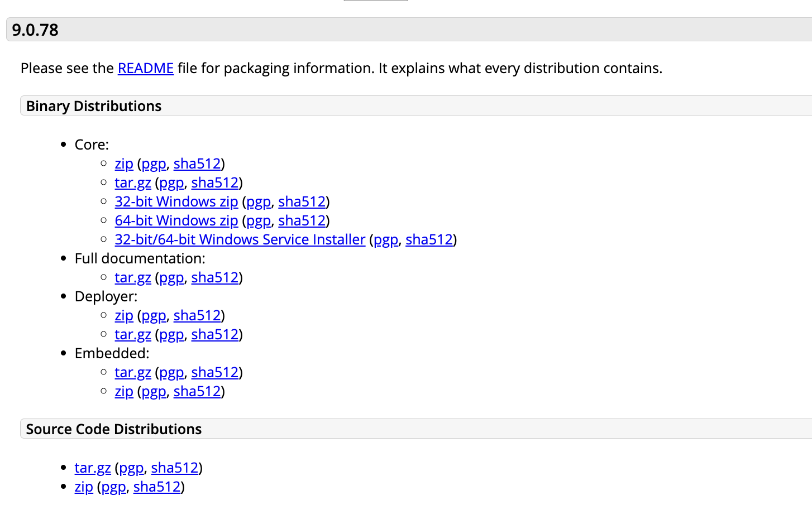Open the pgp link for Embedded tar.gz

click(172, 372)
